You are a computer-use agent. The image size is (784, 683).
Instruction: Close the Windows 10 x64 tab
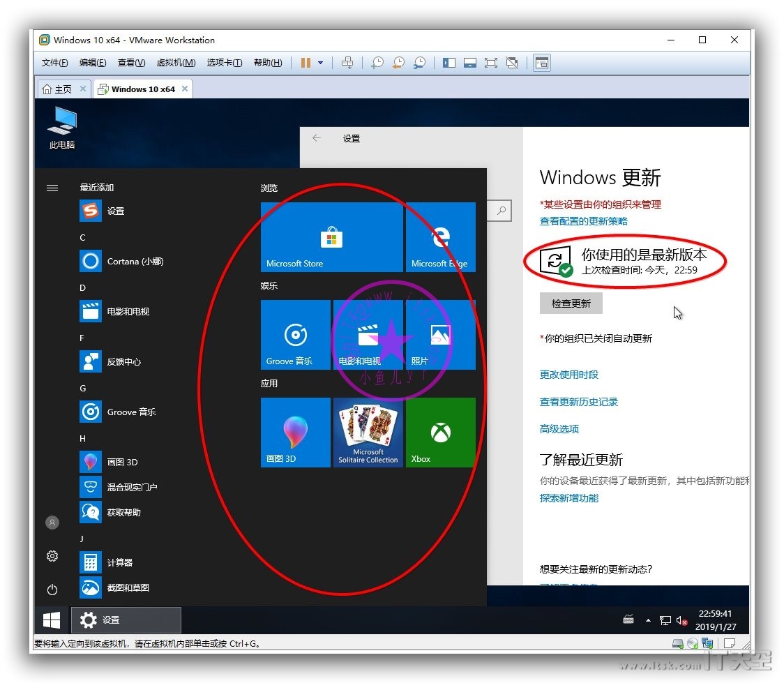tap(185, 89)
